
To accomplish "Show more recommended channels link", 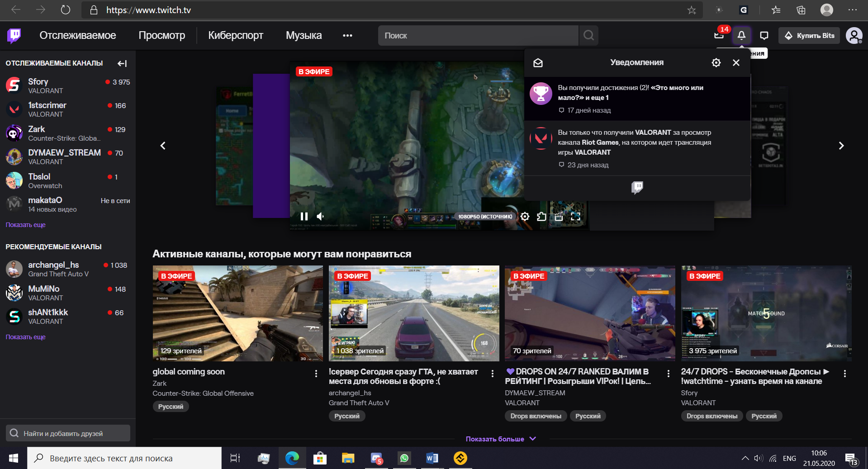I will pyautogui.click(x=25, y=337).
